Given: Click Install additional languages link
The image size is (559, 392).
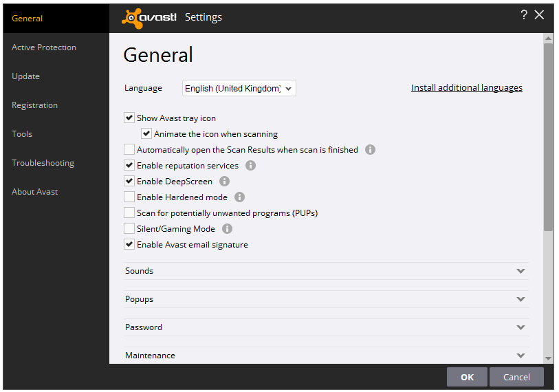Looking at the screenshot, I should pyautogui.click(x=467, y=88).
